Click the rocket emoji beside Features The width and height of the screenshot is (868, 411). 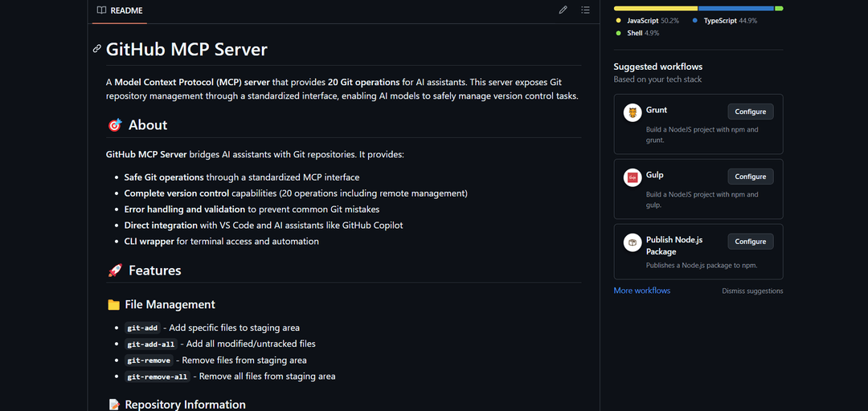114,271
